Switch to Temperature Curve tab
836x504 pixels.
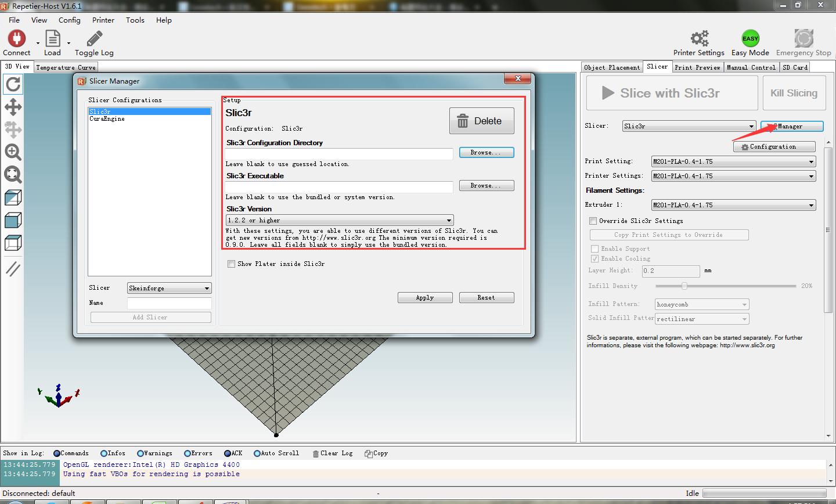[x=66, y=67]
